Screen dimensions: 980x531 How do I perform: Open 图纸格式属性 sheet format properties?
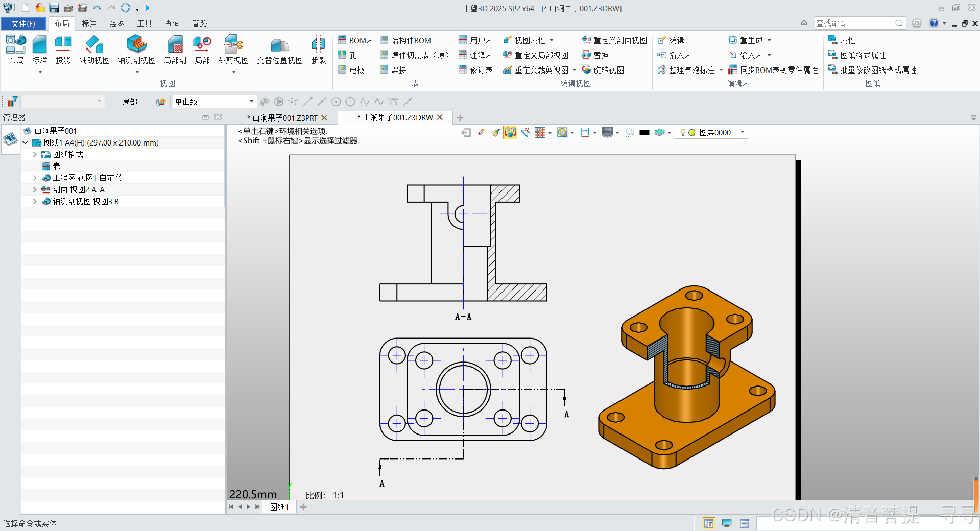(857, 55)
